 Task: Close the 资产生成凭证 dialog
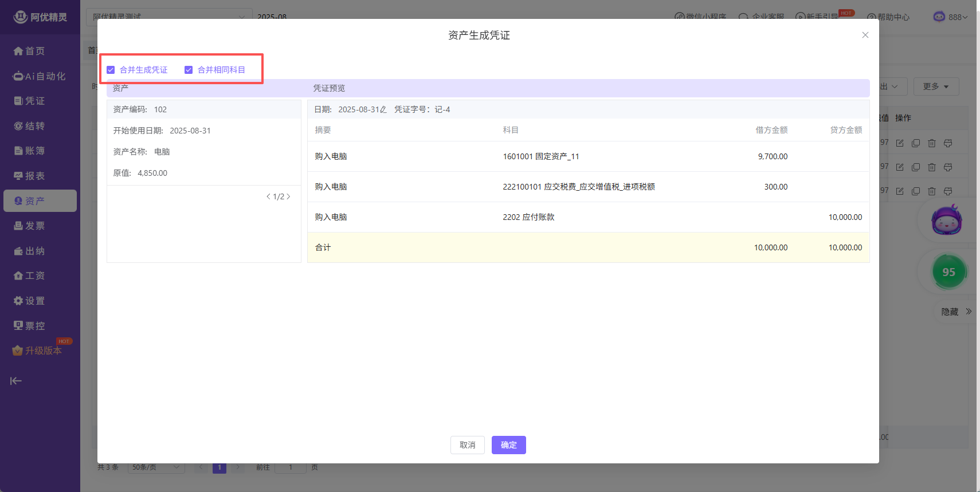pyautogui.click(x=865, y=35)
